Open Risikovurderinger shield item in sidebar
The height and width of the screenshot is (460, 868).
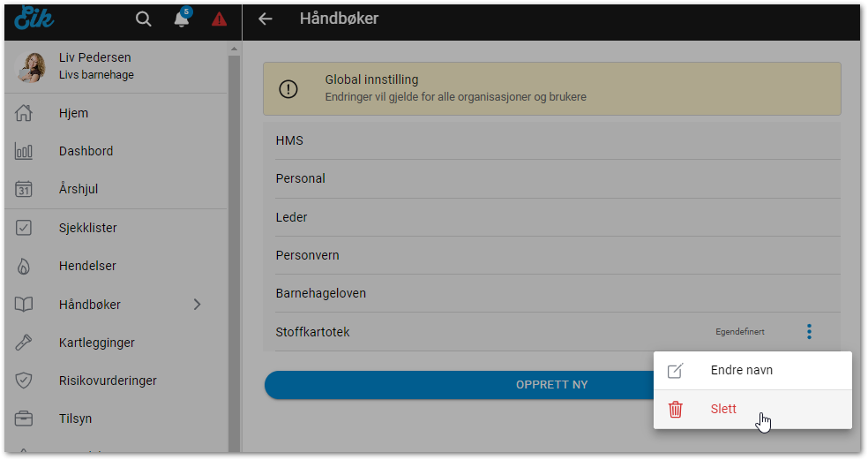[107, 381]
